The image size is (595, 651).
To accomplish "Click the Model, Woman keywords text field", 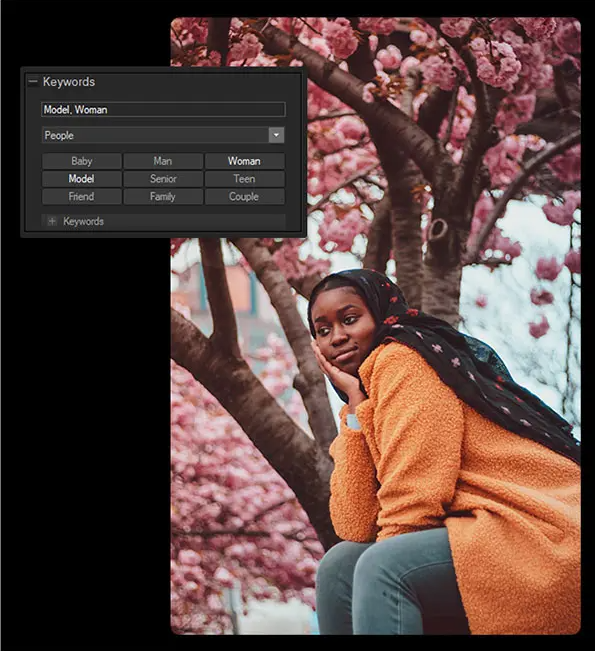I will [x=163, y=110].
